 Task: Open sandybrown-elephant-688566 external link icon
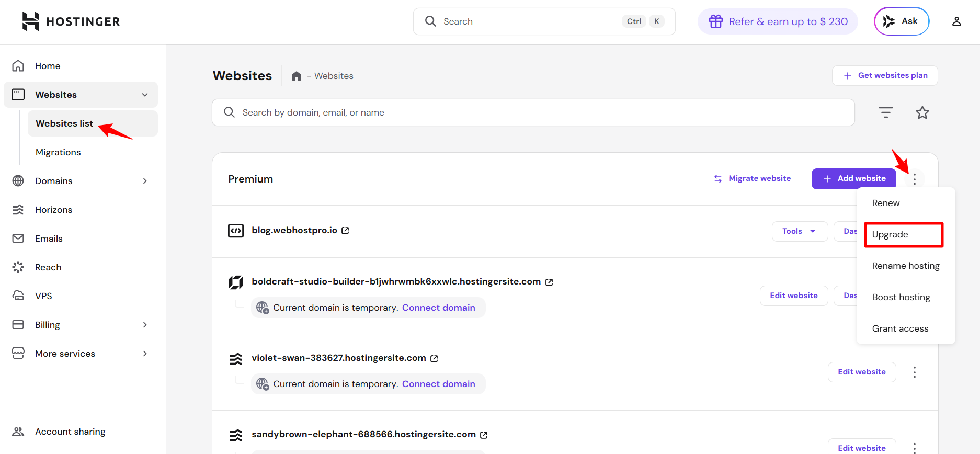click(x=484, y=435)
